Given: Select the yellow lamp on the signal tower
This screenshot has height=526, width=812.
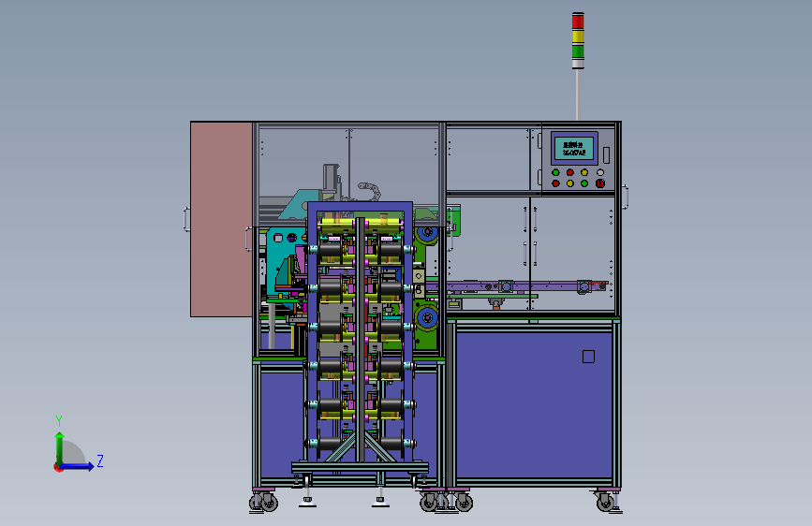Looking at the screenshot, I should pyautogui.click(x=578, y=37).
